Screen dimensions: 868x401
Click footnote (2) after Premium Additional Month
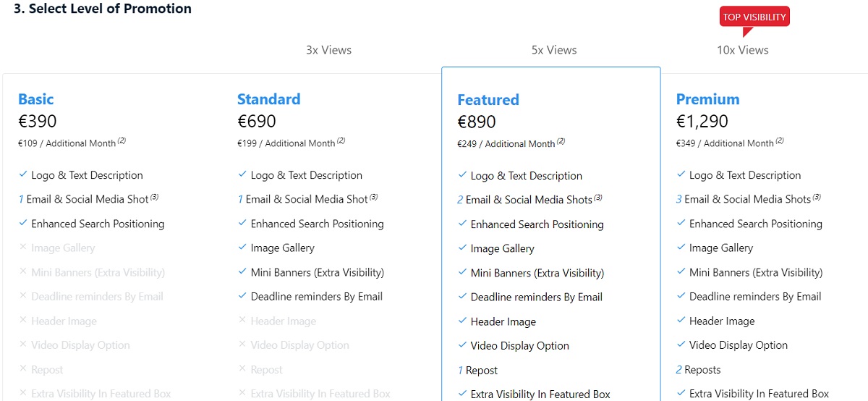(780, 140)
